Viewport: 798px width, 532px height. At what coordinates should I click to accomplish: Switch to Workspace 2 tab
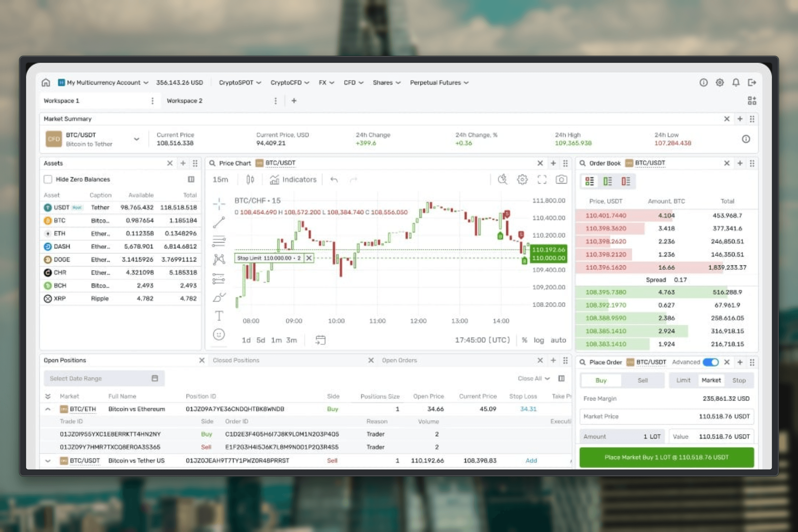pos(184,101)
